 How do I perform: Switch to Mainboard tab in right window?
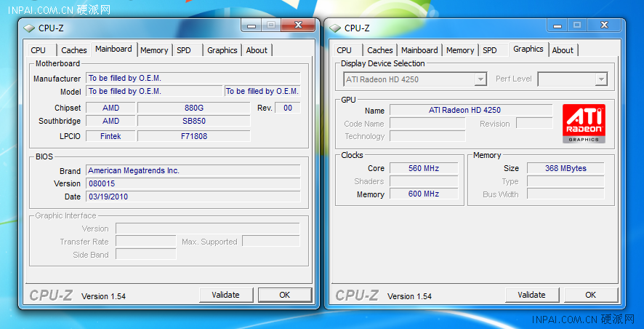coord(419,50)
